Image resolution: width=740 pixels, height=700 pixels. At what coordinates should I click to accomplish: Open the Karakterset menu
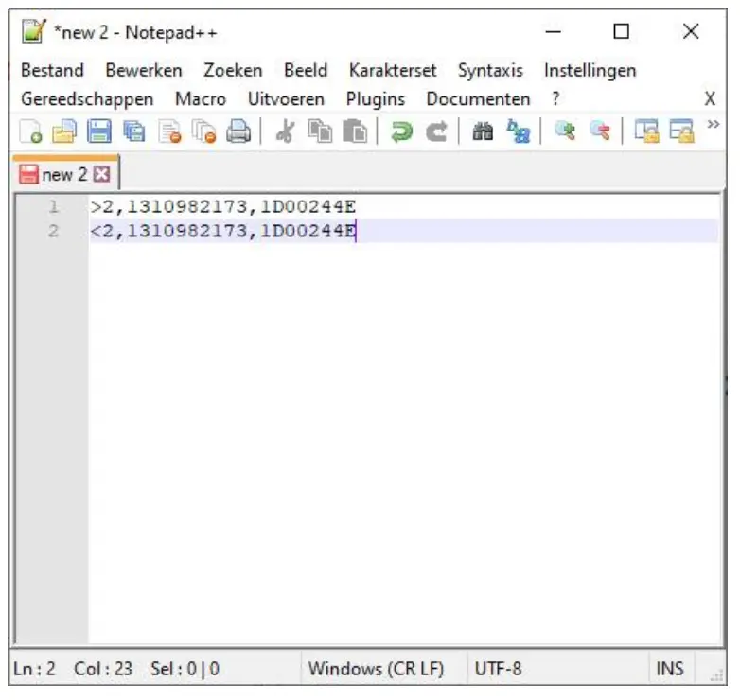[393, 70]
